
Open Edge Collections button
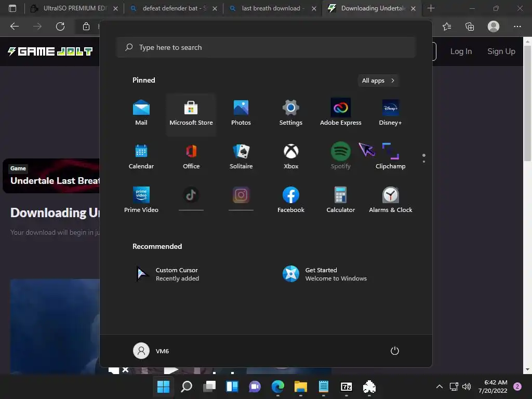[470, 26]
